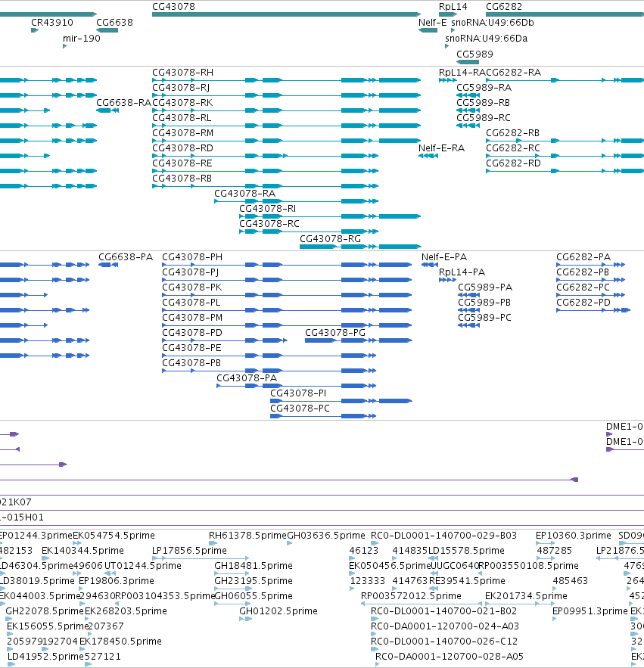Image resolution: width=644 pixels, height=668 pixels.
Task: Select snoRNA:U49:66Da label
Action: pyautogui.click(x=487, y=39)
